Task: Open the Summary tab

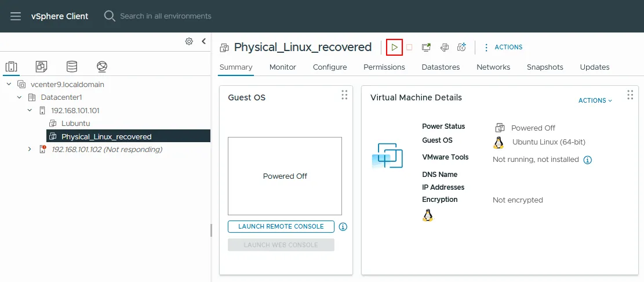Action: [236, 67]
